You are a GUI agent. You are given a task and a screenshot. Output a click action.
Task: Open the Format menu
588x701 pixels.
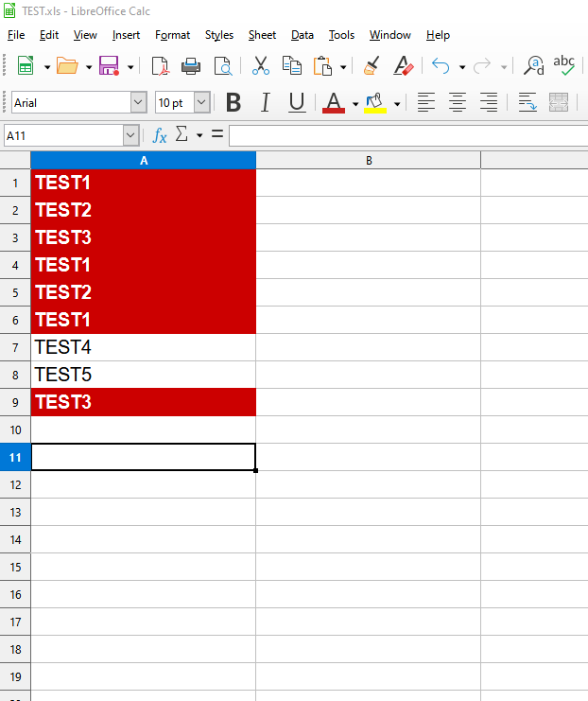coord(172,35)
